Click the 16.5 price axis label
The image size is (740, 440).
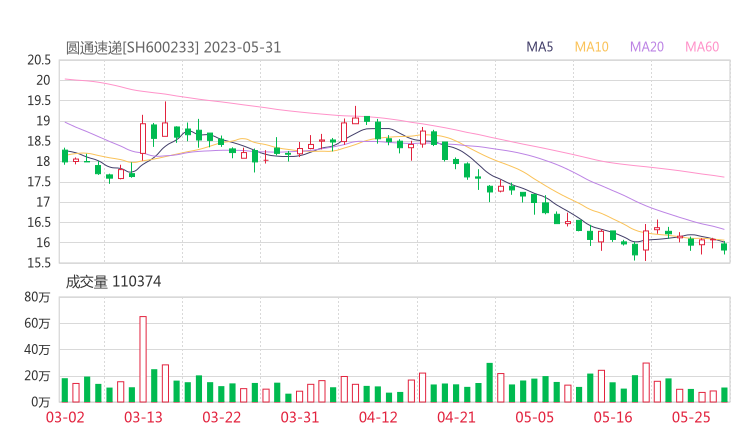point(39,223)
